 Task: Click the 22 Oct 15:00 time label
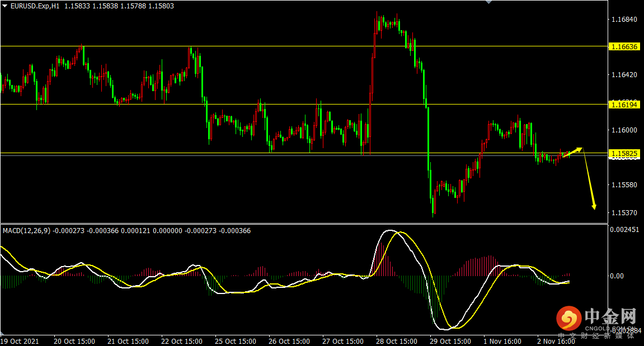click(x=182, y=342)
